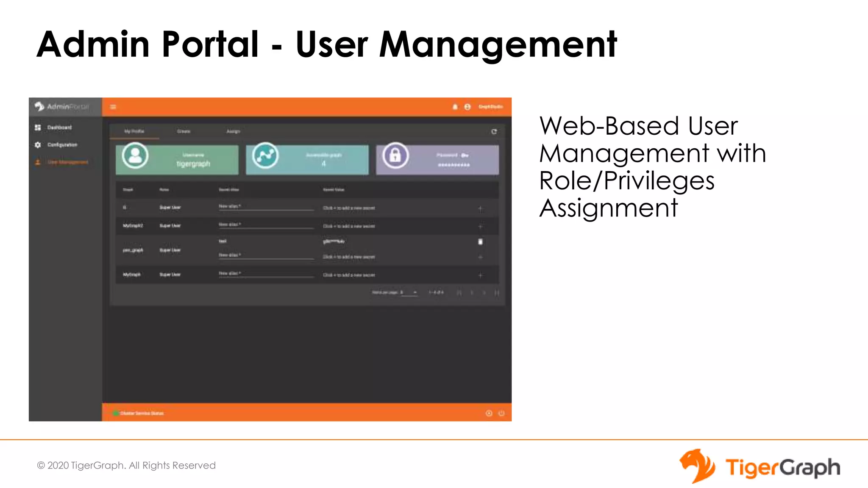Viewport: 868px width, 488px height.
Task: Click New alias field in MyGraph row
Action: pyautogui.click(x=266, y=274)
